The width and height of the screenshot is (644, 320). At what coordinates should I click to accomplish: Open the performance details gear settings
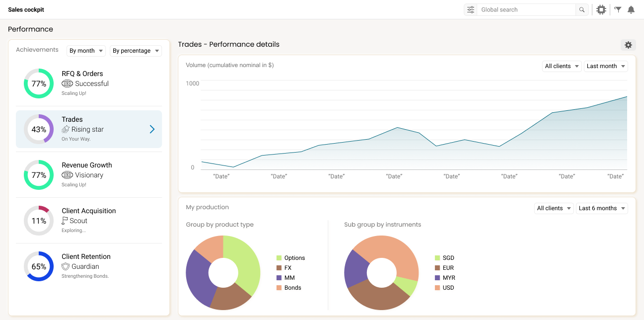point(628,45)
